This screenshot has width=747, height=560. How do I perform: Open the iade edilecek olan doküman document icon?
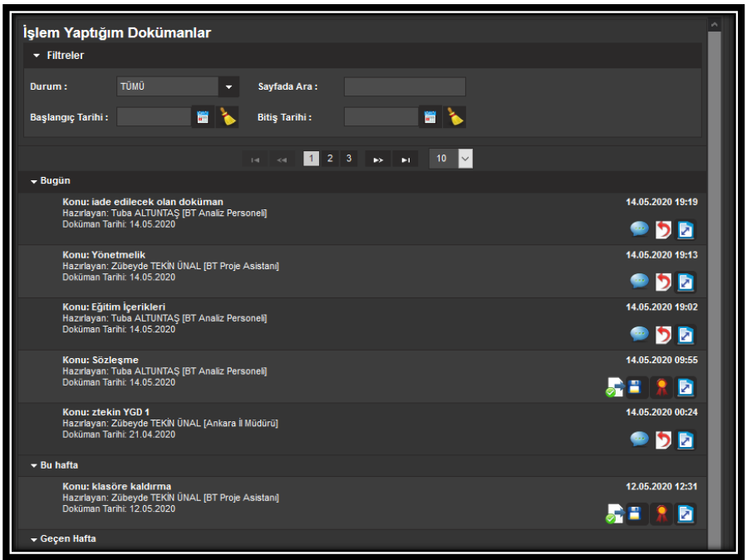[686, 229]
